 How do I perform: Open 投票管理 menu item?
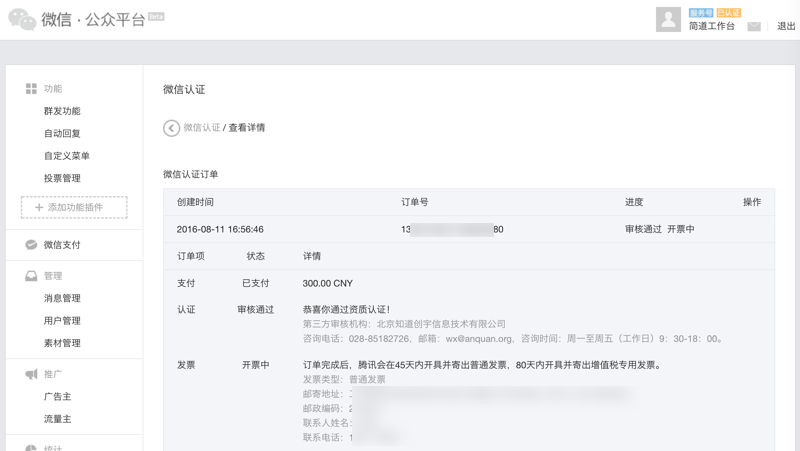[x=62, y=179]
